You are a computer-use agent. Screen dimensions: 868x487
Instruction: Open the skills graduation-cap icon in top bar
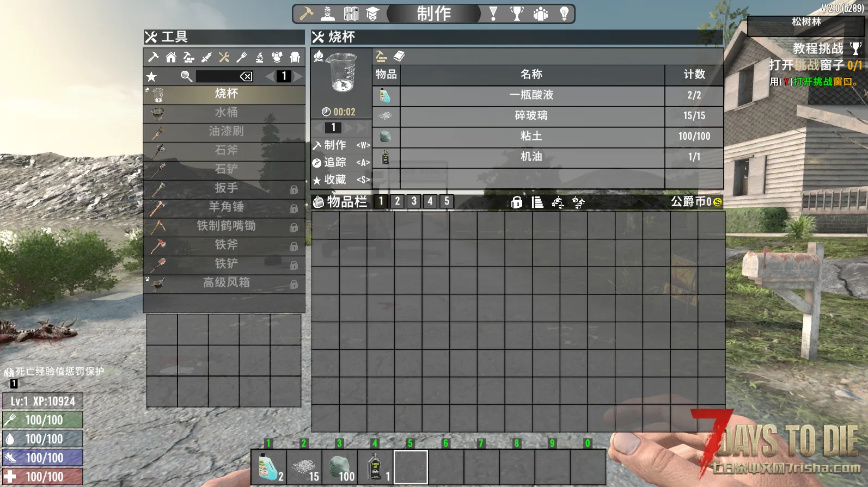pyautogui.click(x=372, y=13)
